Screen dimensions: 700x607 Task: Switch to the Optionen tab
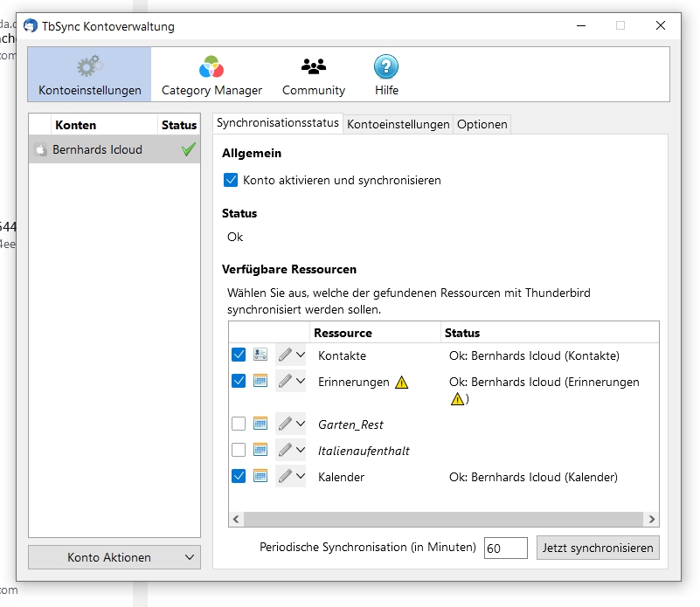[482, 124]
